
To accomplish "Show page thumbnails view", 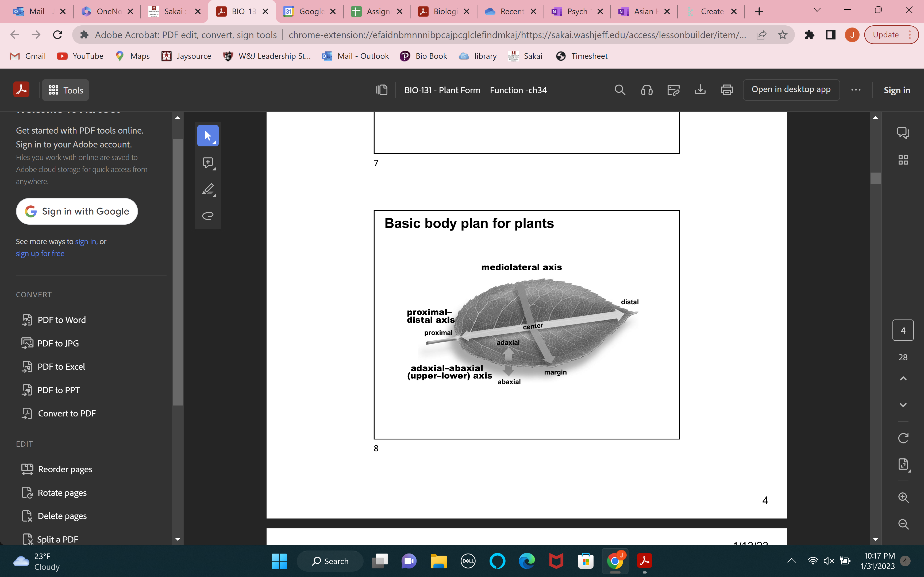I will (903, 159).
